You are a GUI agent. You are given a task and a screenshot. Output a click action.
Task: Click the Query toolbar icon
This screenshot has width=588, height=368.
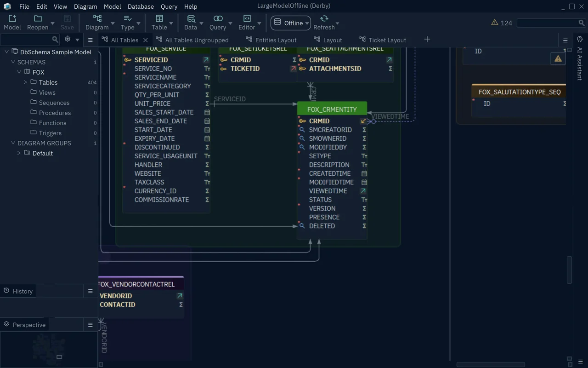[x=218, y=18]
